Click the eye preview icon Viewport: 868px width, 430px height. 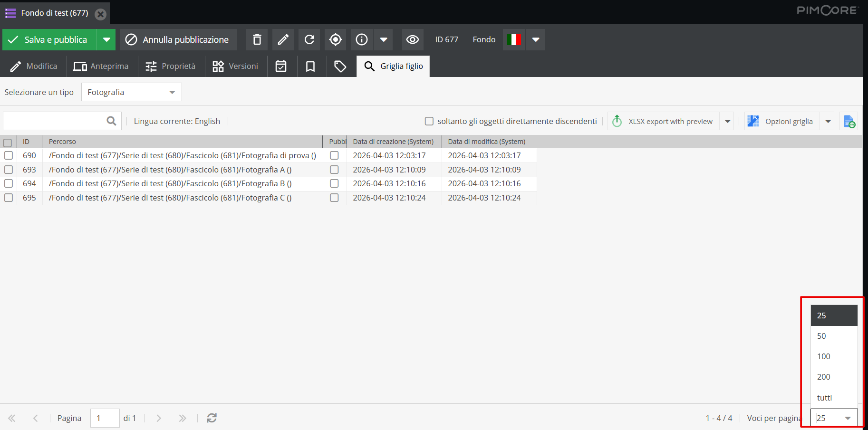(x=412, y=39)
